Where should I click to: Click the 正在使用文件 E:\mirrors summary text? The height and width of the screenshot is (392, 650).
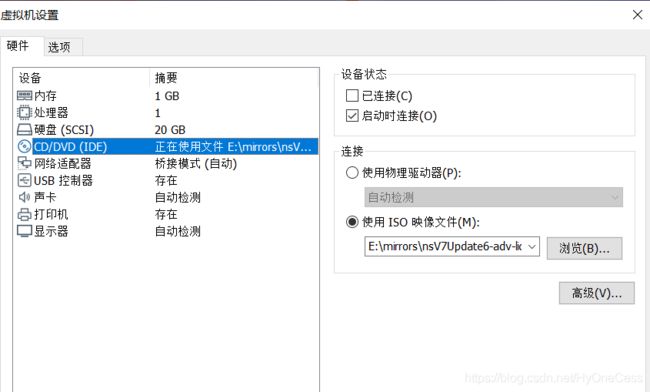(x=233, y=147)
